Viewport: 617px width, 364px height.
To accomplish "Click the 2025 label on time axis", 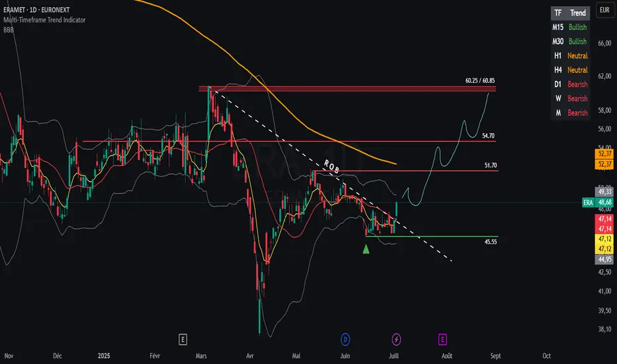I will coord(104,356).
